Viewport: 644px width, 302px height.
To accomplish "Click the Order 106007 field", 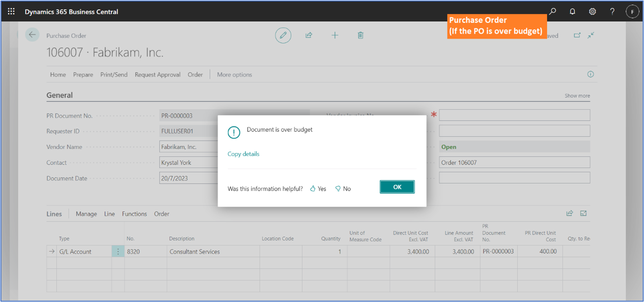I will (x=514, y=163).
